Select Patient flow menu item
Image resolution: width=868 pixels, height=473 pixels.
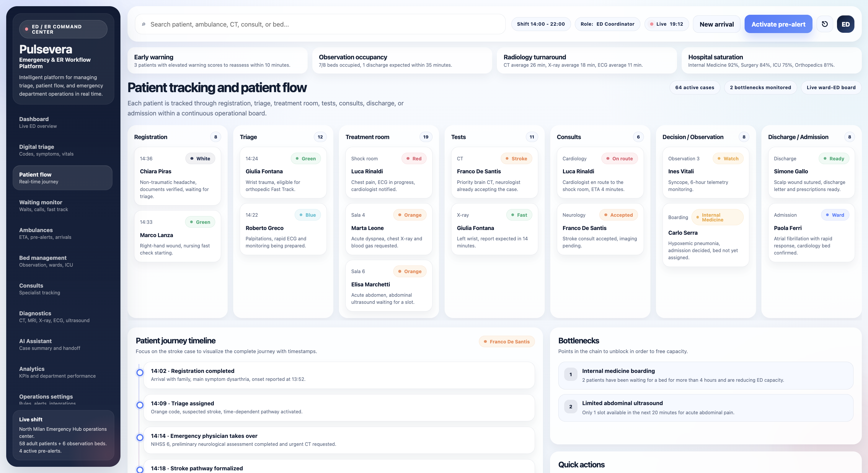point(63,178)
